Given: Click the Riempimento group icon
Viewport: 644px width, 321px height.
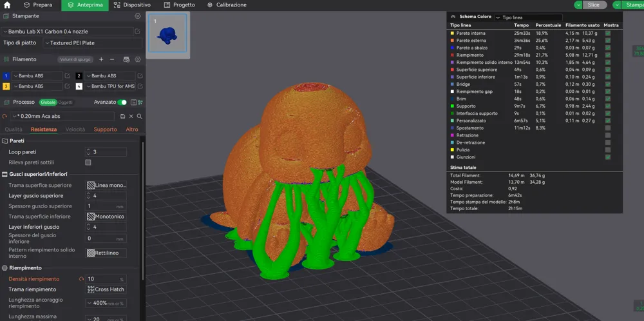Looking at the screenshot, I should [5, 268].
